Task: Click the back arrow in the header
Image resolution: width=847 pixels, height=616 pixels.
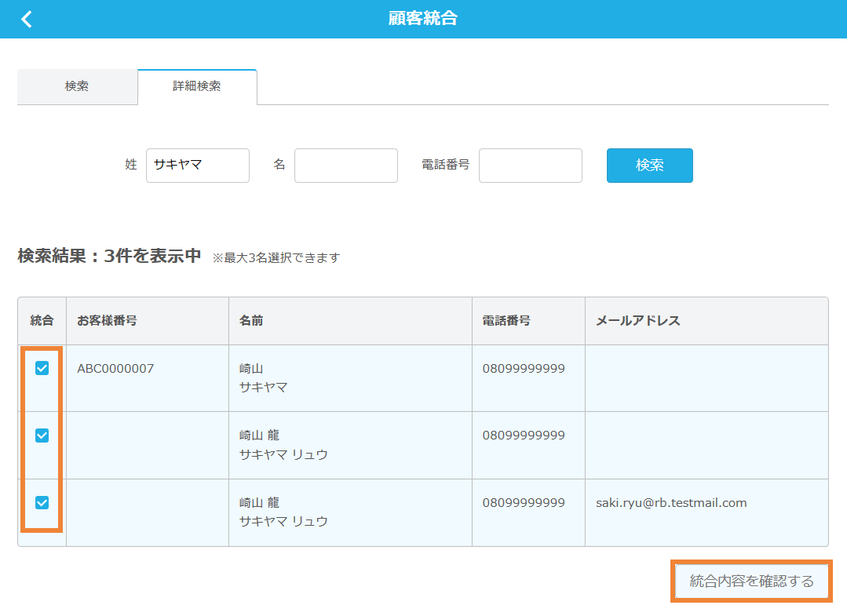Action: [26, 18]
